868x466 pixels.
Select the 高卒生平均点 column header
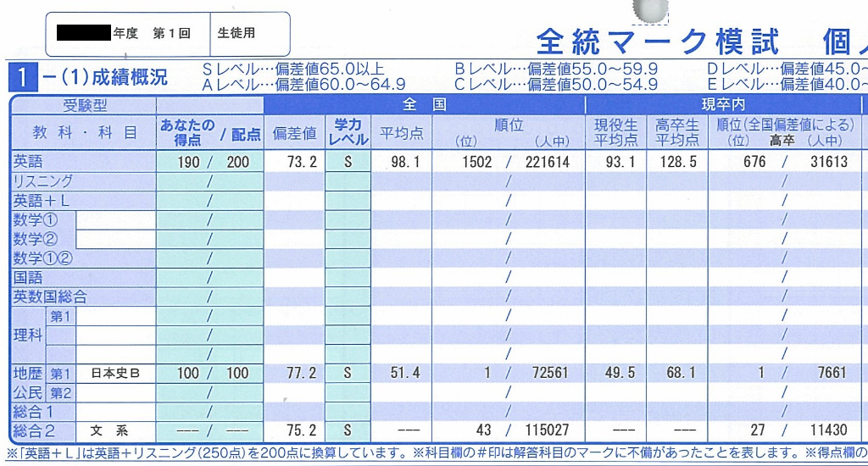point(677,132)
